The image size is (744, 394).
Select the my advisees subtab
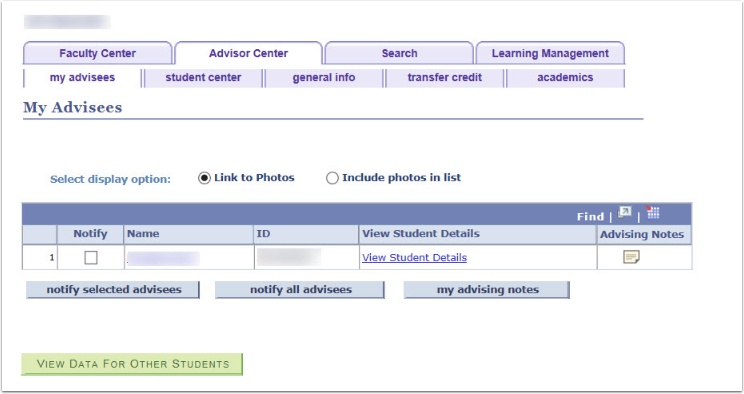point(82,77)
